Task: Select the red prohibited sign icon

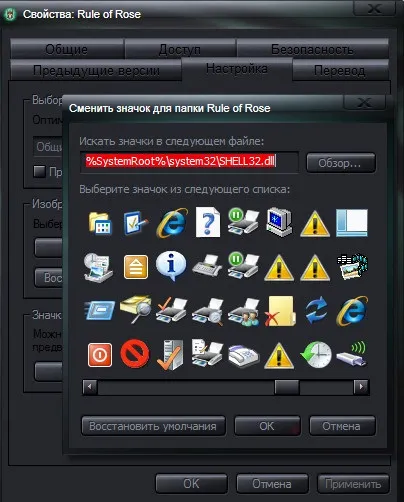Action: point(135,353)
